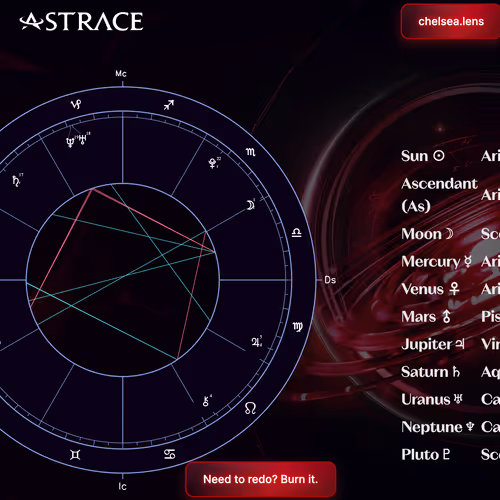Click the Scorpio glyph on the wheel
500x500 pixels.
[251, 152]
